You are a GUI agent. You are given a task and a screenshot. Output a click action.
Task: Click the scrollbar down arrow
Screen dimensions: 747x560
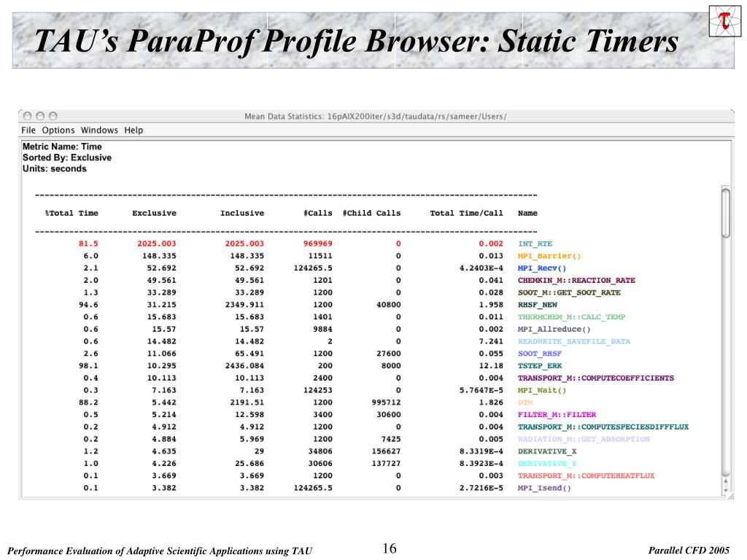coord(726,489)
